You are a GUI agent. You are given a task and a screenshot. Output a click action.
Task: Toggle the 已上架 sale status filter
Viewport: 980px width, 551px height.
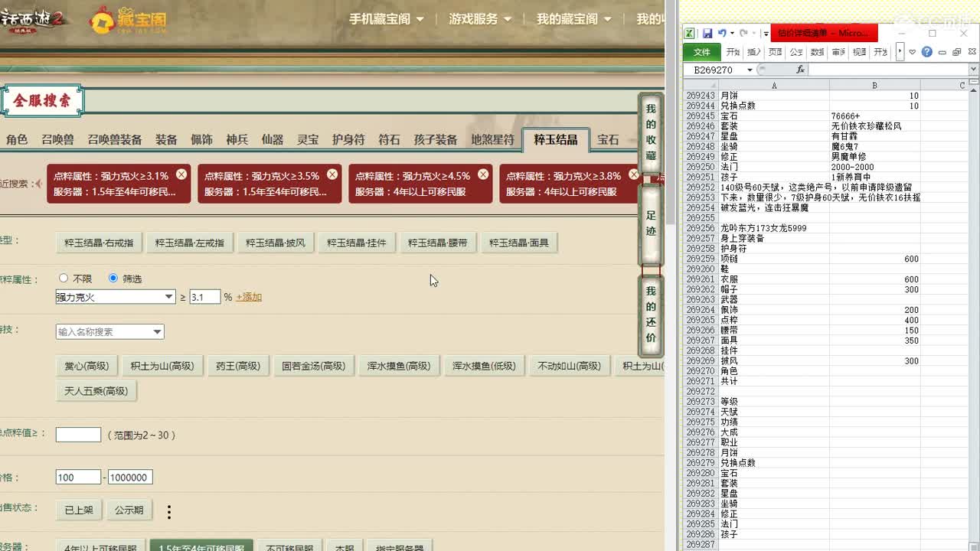click(x=79, y=510)
